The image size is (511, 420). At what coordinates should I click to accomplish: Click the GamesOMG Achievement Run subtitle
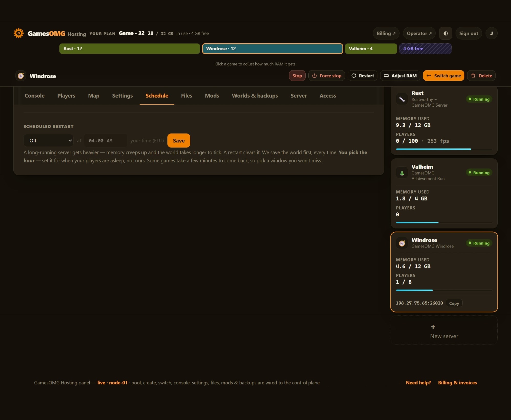428,176
